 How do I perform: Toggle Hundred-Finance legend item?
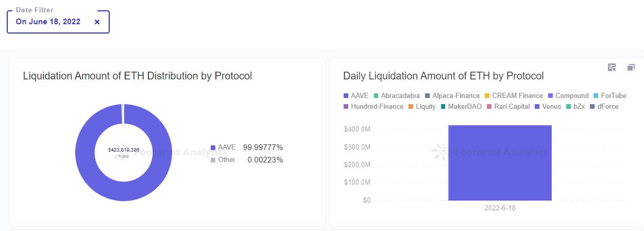click(x=373, y=107)
